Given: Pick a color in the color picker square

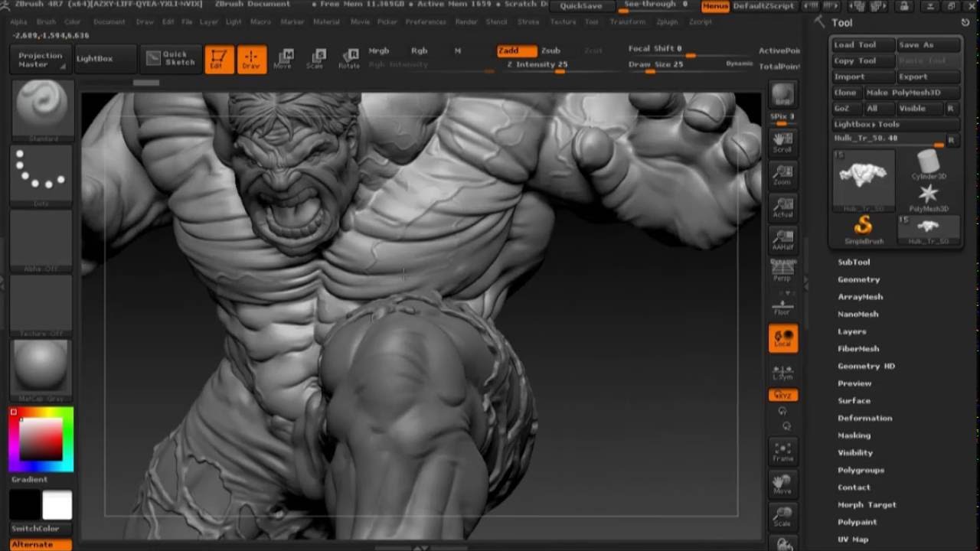Looking at the screenshot, I should click(x=41, y=439).
